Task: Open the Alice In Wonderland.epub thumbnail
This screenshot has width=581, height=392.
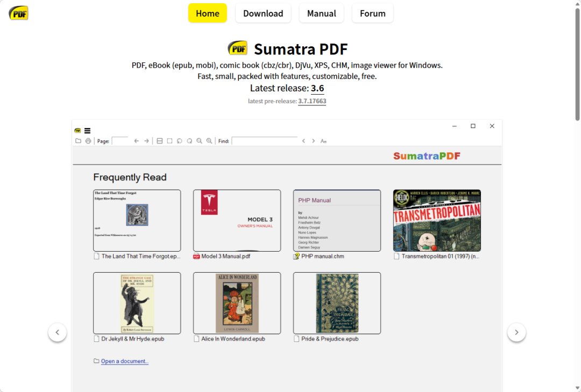Action: coord(237,303)
